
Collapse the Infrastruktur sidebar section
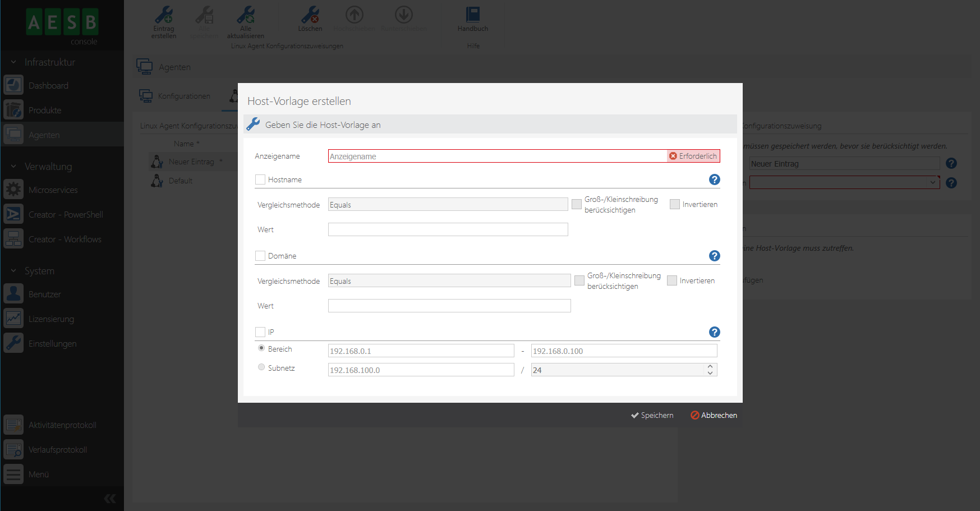pos(13,62)
